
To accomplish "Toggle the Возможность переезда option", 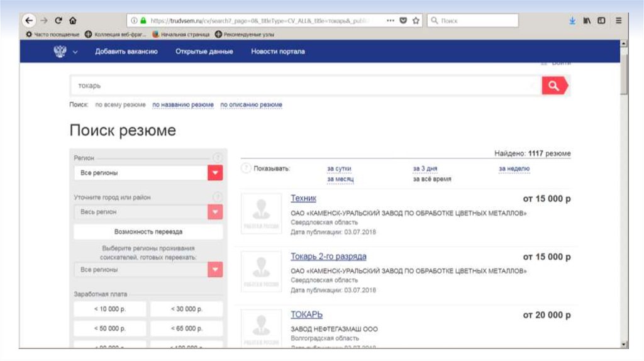I will click(148, 231).
